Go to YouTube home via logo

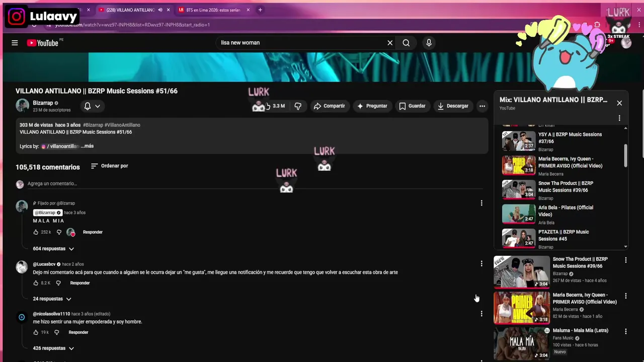[43, 43]
